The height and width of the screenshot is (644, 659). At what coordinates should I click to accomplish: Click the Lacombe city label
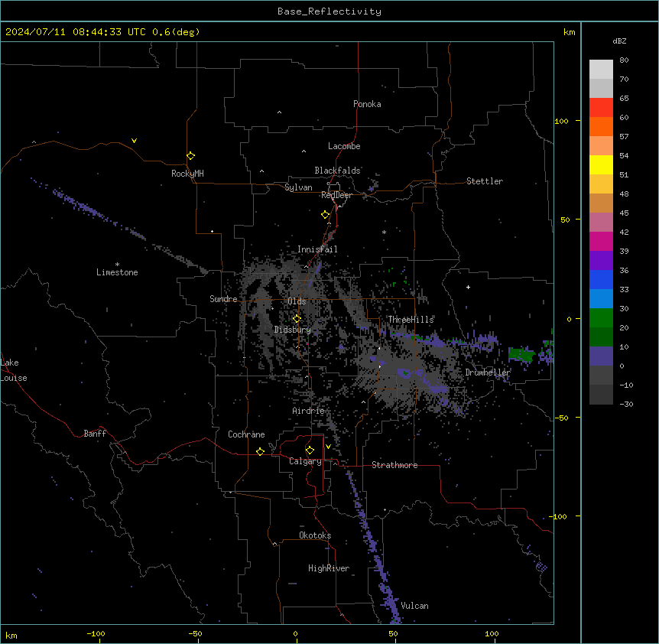point(344,146)
